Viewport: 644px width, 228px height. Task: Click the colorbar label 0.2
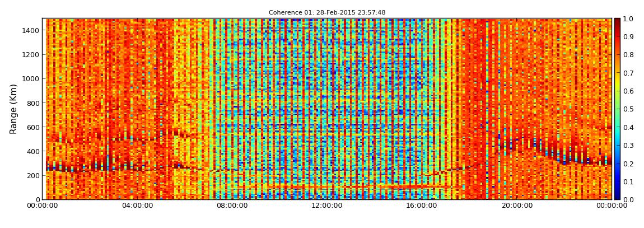(x=628, y=164)
